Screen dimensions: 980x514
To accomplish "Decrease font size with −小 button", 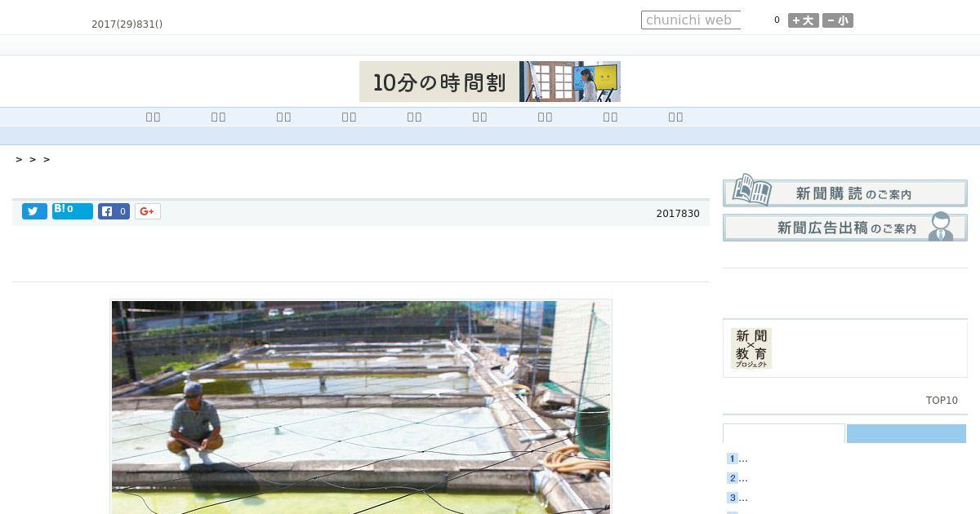I will coord(838,20).
